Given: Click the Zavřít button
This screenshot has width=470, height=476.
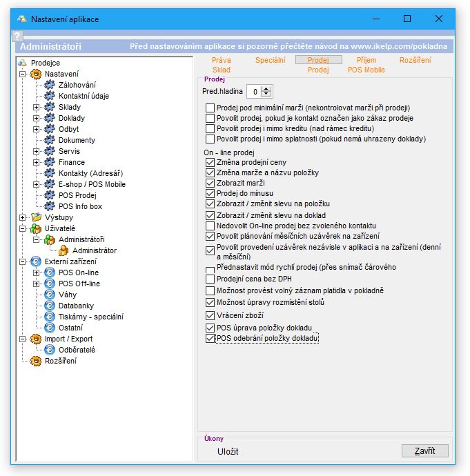Looking at the screenshot, I should click(424, 450).
